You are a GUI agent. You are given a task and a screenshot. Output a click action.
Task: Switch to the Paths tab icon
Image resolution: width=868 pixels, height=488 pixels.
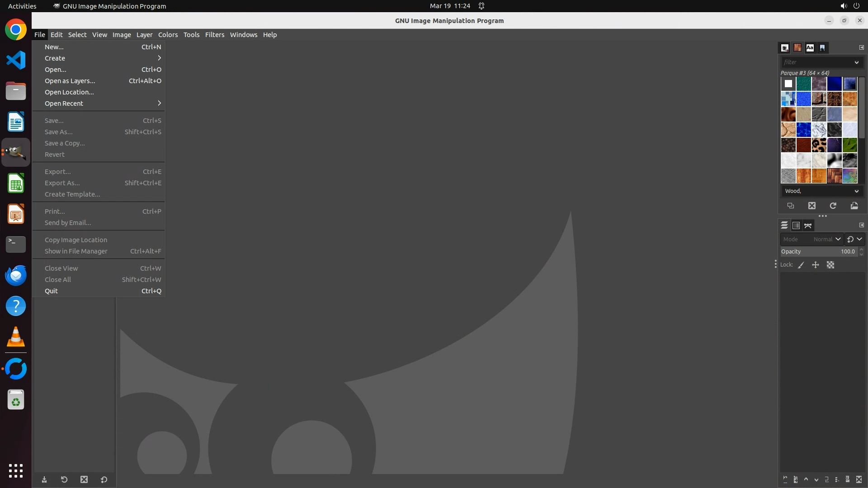pyautogui.click(x=808, y=225)
